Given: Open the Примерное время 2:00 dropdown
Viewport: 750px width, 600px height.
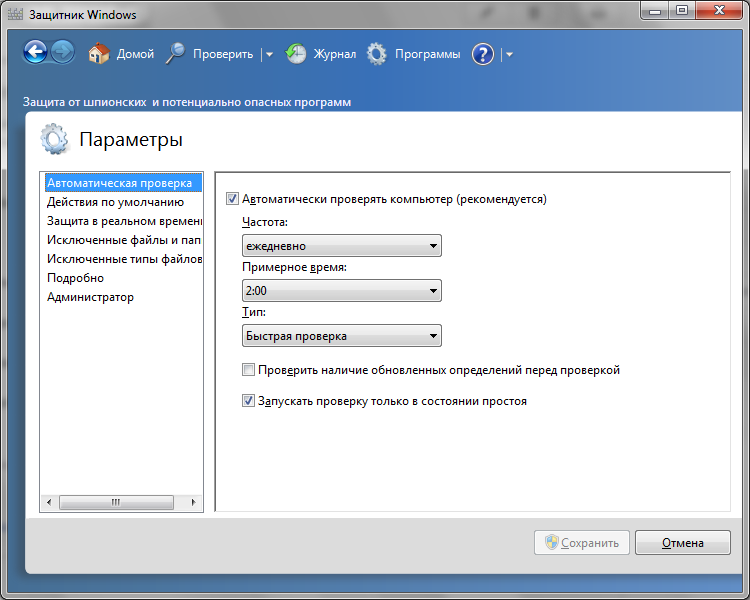Looking at the screenshot, I should 342,290.
